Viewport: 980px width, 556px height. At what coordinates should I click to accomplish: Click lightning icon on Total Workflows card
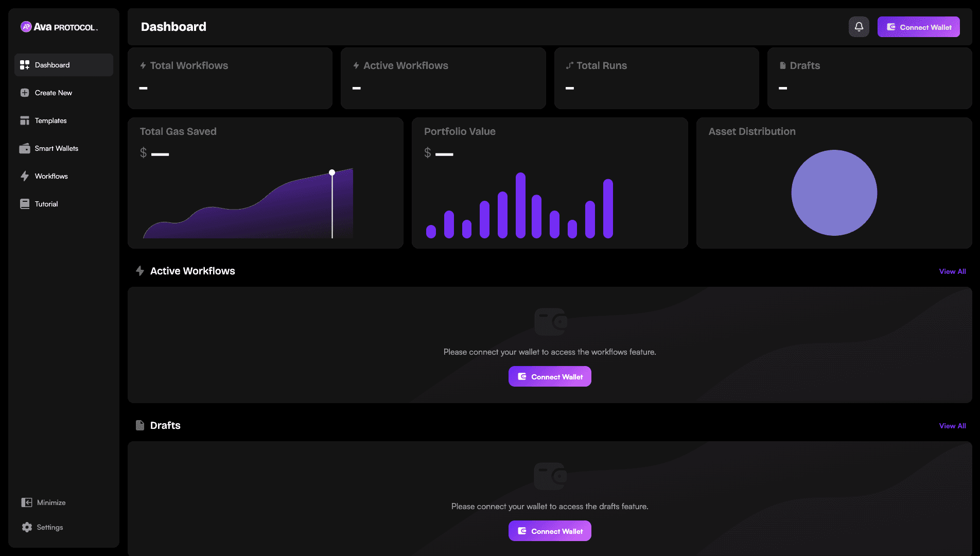coord(143,65)
